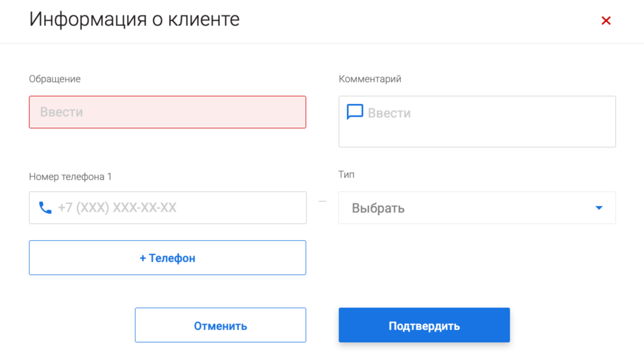Click the dash separator between phone and type
The height and width of the screenshot is (352, 644).
[x=322, y=202]
